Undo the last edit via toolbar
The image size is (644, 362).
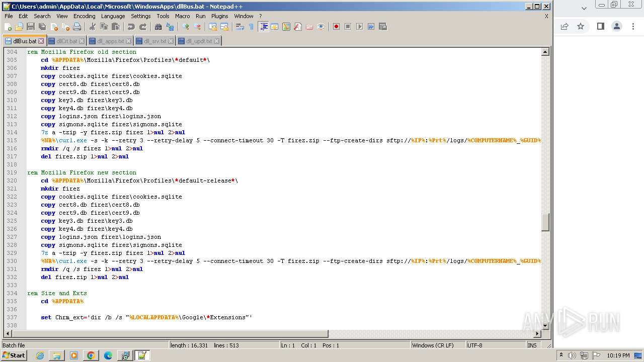[131, 27]
